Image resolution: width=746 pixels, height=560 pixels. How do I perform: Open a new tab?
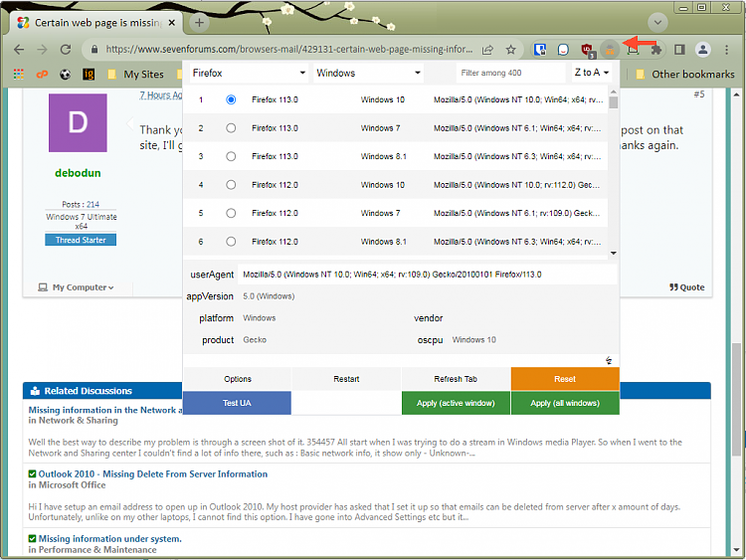(199, 22)
